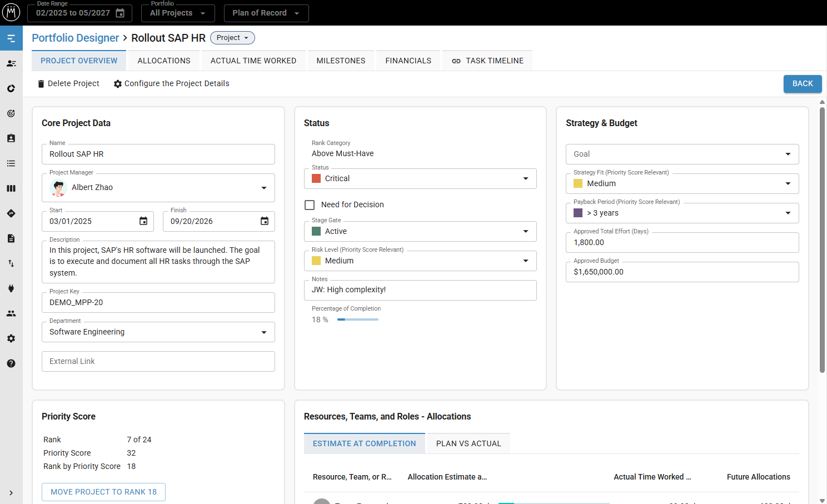
Task: Open the Date Range calendar icon
Action: (120, 13)
